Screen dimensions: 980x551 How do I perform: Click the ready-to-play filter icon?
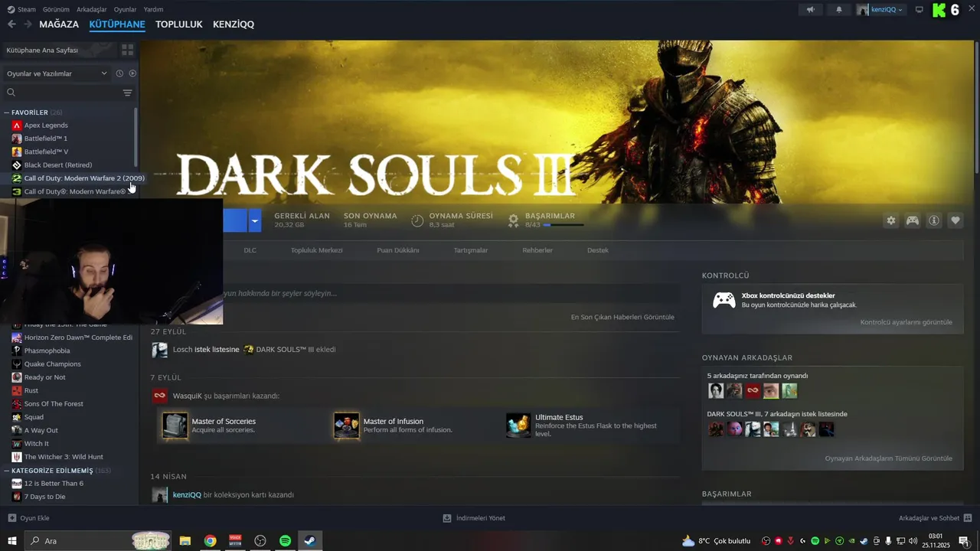pos(132,73)
